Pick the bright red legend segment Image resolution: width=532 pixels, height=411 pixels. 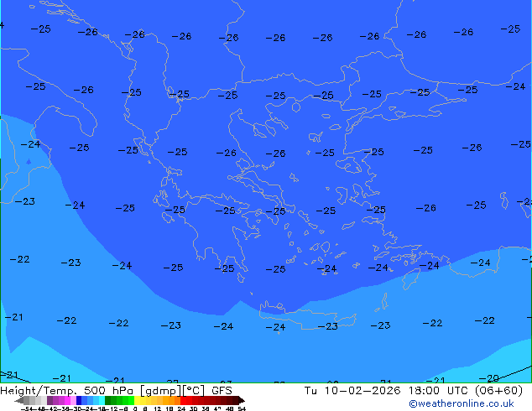[183, 400]
